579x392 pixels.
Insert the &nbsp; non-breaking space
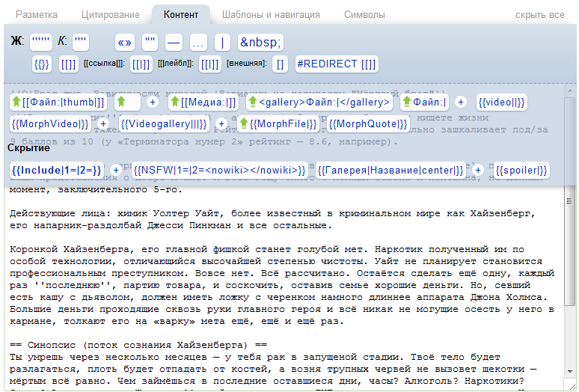coord(260,41)
